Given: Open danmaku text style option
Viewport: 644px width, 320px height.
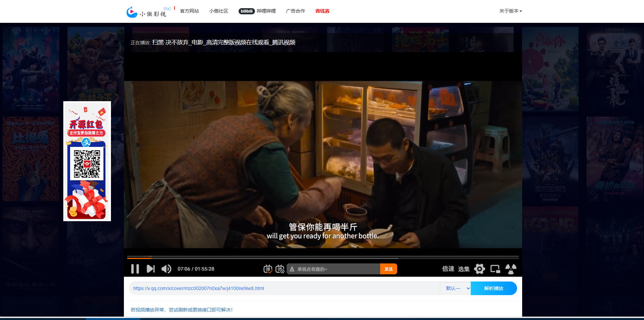Looking at the screenshot, I should coord(292,269).
